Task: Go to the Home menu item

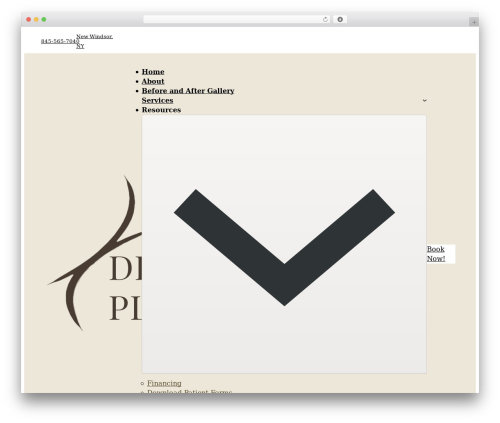Action: [x=153, y=72]
